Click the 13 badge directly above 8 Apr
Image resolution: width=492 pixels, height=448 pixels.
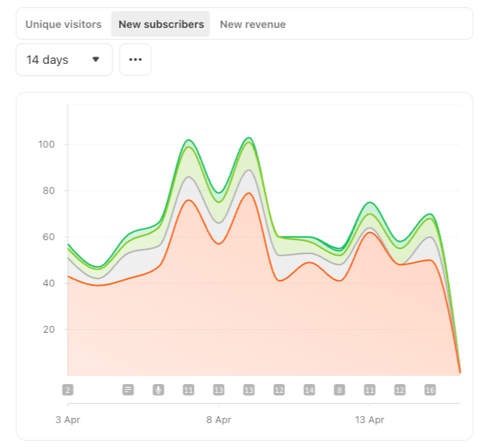(219, 390)
